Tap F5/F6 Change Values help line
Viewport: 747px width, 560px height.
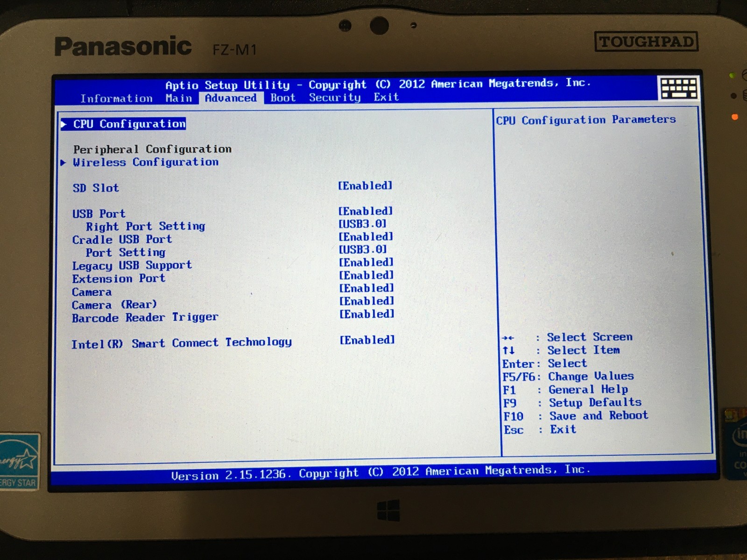[x=568, y=377]
